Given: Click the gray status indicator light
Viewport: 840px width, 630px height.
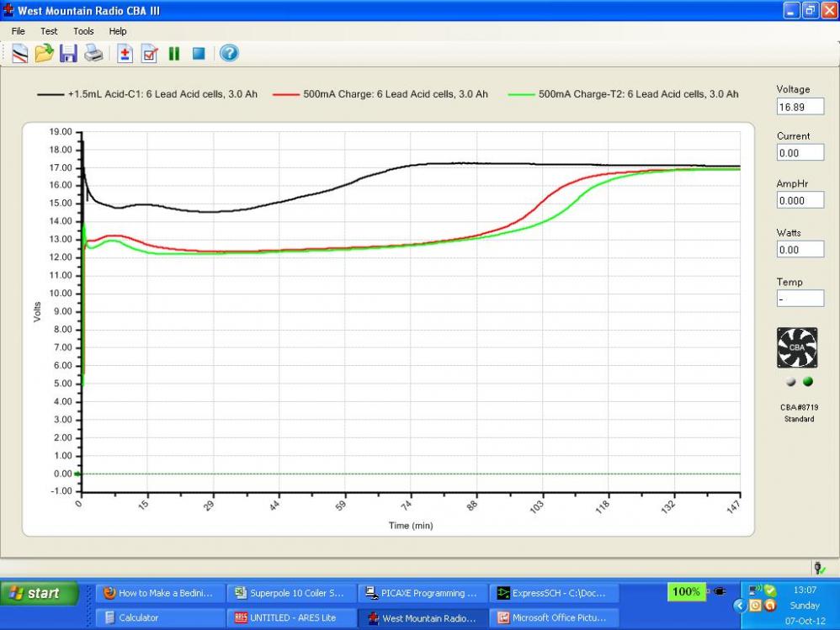Looking at the screenshot, I should 791,382.
